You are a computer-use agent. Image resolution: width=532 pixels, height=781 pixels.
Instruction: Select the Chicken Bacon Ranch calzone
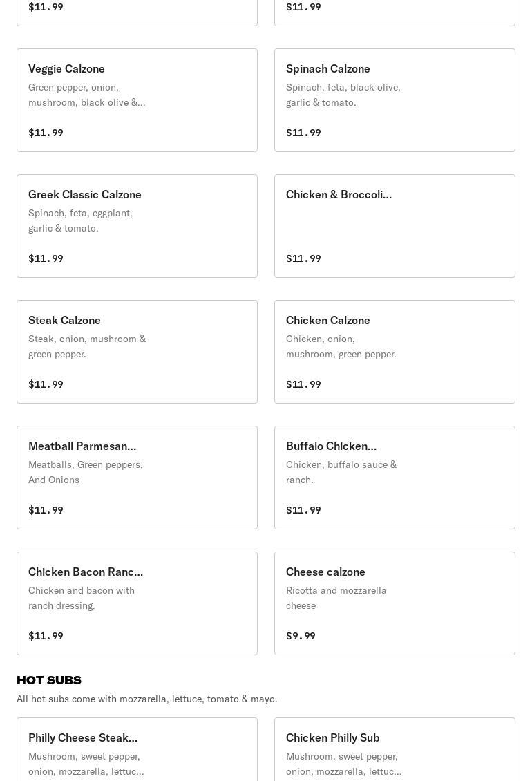coord(137,603)
